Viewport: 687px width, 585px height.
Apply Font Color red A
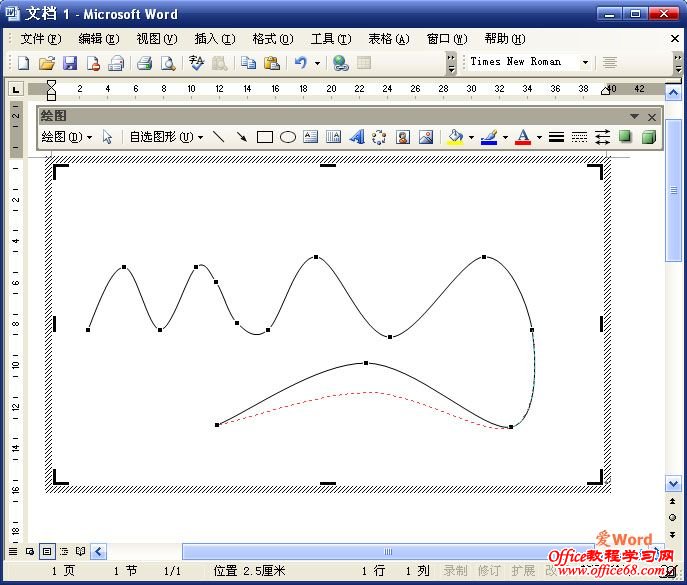(523, 137)
